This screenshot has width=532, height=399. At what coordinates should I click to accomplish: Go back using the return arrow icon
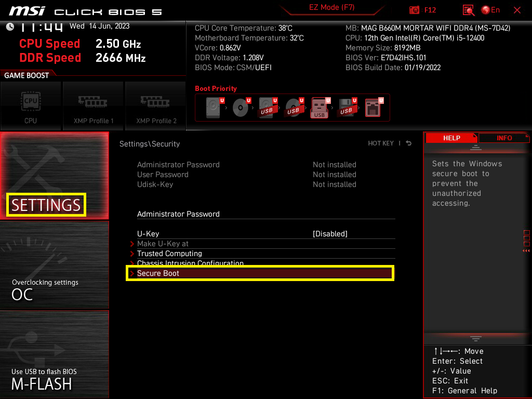408,143
